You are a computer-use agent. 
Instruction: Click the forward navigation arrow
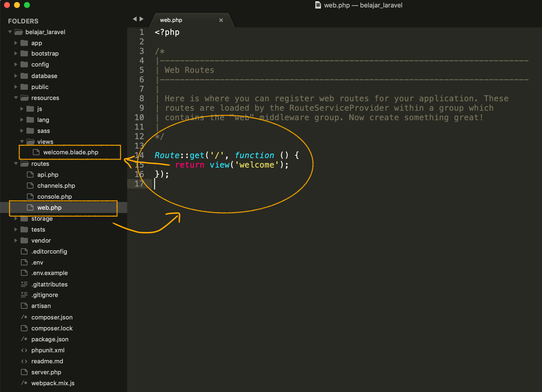pyautogui.click(x=142, y=19)
